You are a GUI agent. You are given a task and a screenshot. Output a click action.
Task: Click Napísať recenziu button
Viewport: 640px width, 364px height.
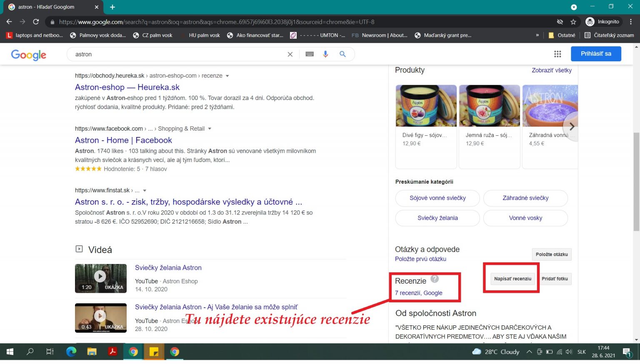(x=512, y=279)
